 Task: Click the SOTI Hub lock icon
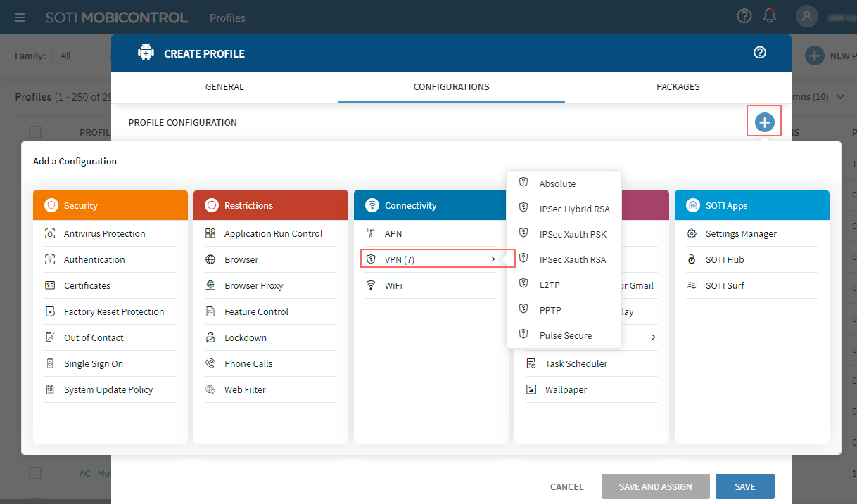coord(692,259)
